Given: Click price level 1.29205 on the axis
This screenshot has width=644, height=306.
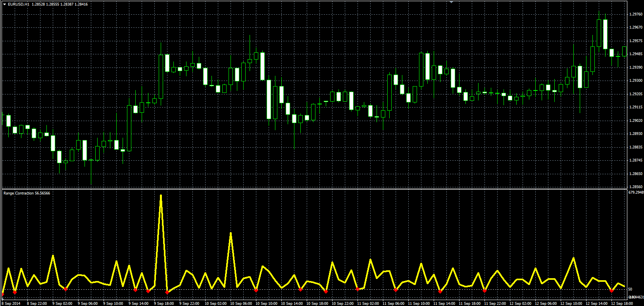Looking at the screenshot, I should coord(636,94).
